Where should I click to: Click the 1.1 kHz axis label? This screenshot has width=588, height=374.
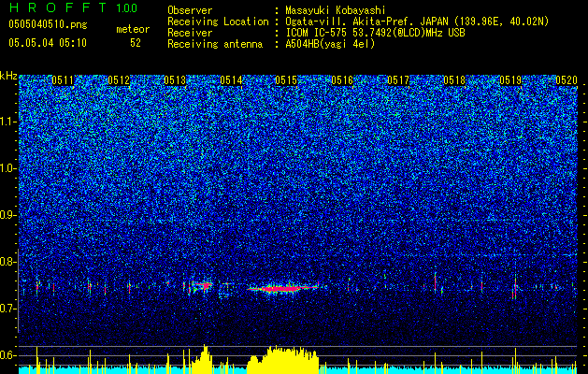tap(8, 122)
